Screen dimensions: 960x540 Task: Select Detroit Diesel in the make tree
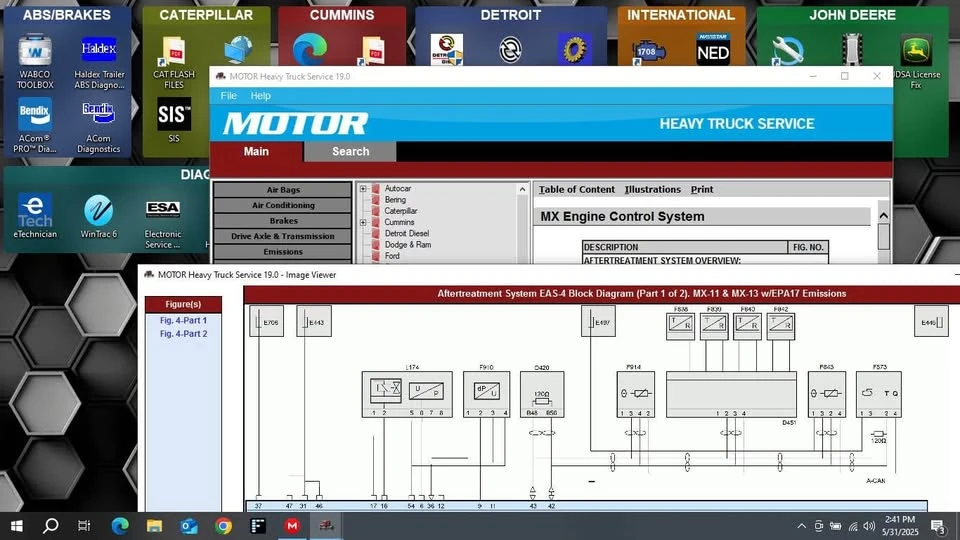click(407, 233)
